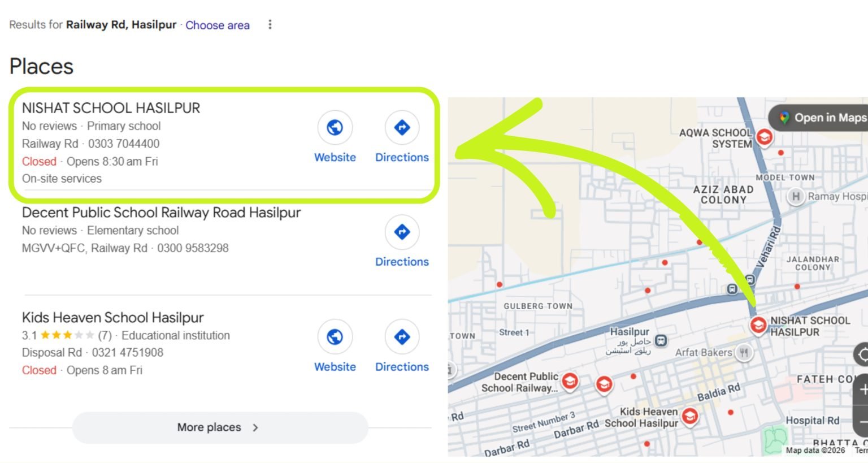
Task: Get directions to Kids Heaven School
Action: (402, 347)
